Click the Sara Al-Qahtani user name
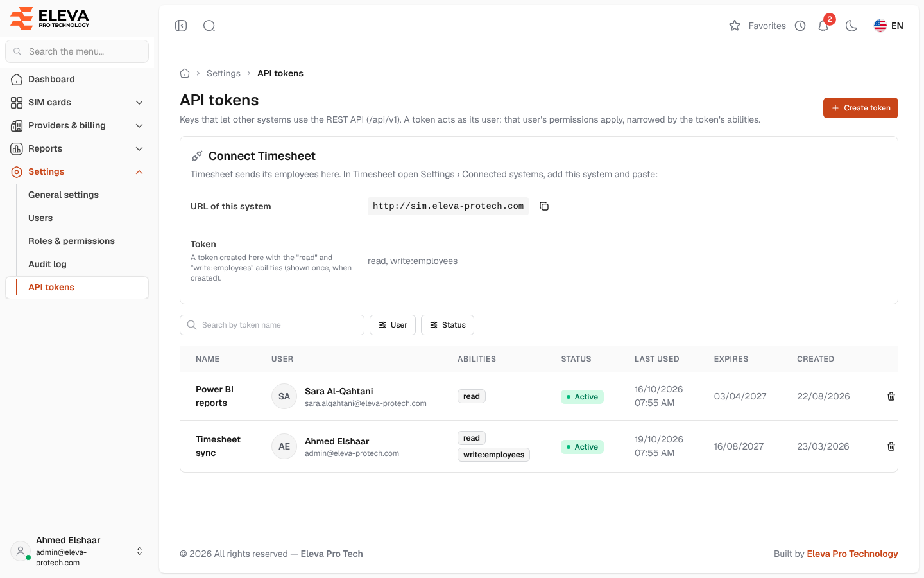The image size is (924, 578). coord(339,391)
